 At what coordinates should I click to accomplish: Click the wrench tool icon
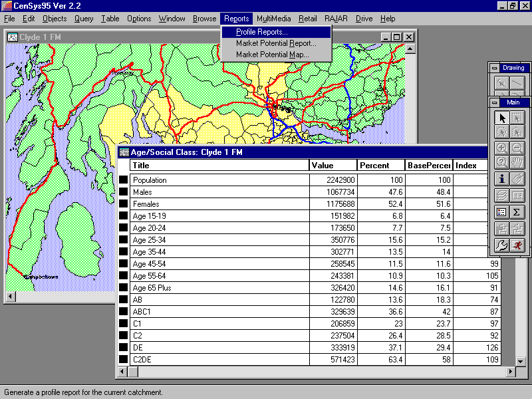coord(502,245)
